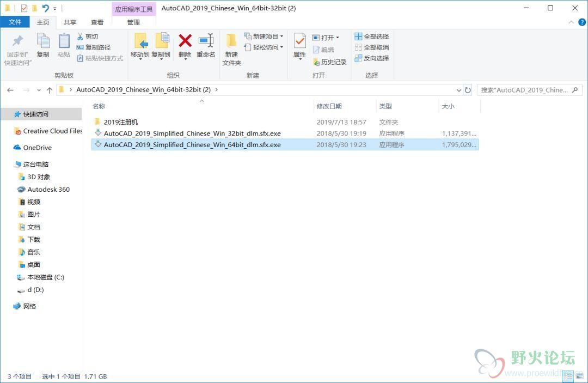
Task: Switch to the View (查看) tab
Action: click(x=97, y=22)
